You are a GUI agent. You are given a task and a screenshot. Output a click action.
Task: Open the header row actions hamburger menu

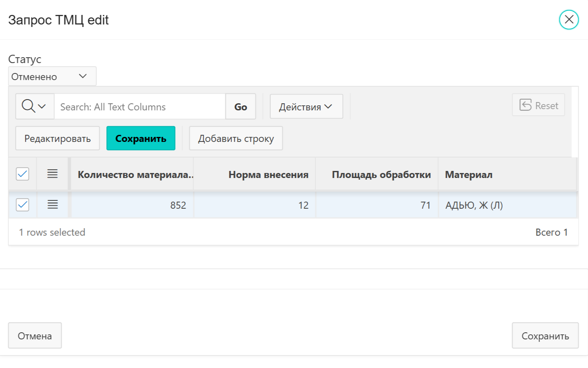52,174
